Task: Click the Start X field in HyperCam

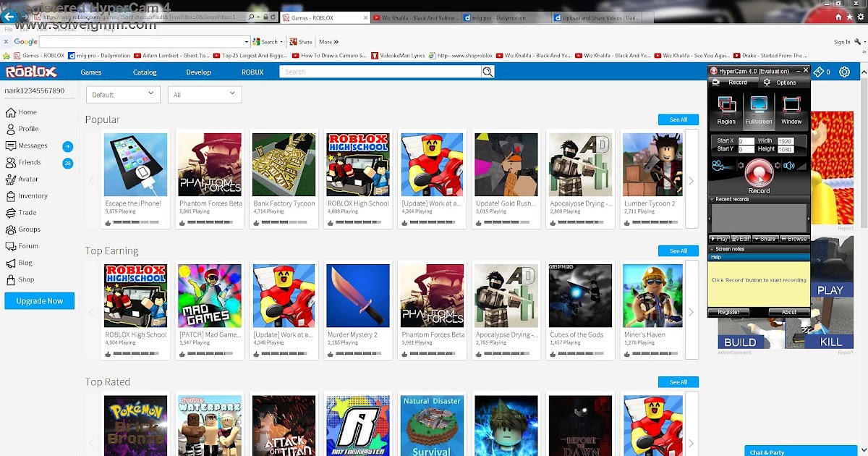Action: pos(746,141)
